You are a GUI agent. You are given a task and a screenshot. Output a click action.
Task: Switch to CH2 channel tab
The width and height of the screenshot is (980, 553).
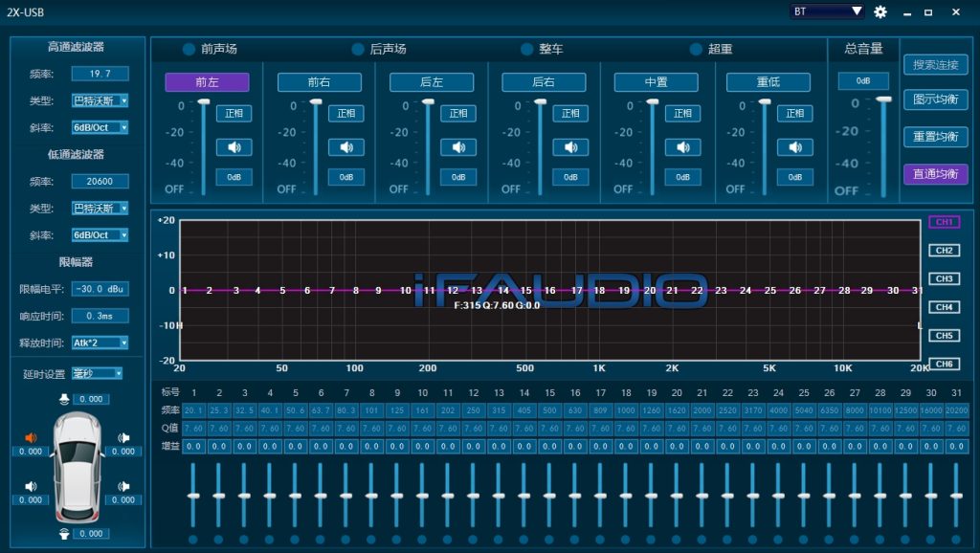coord(945,251)
